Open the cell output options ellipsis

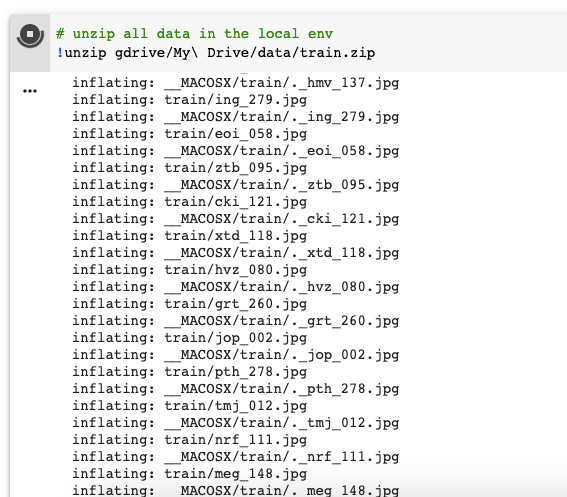30,91
